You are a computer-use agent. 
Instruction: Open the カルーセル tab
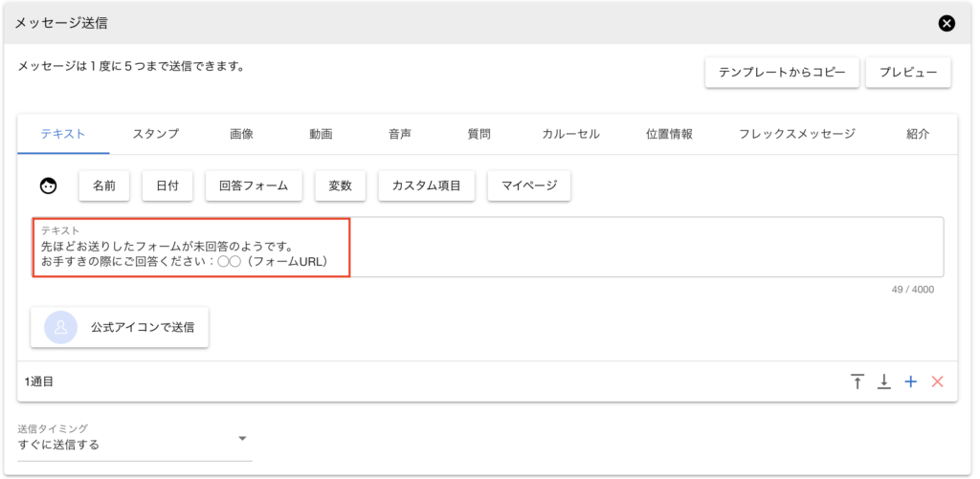[x=570, y=134]
